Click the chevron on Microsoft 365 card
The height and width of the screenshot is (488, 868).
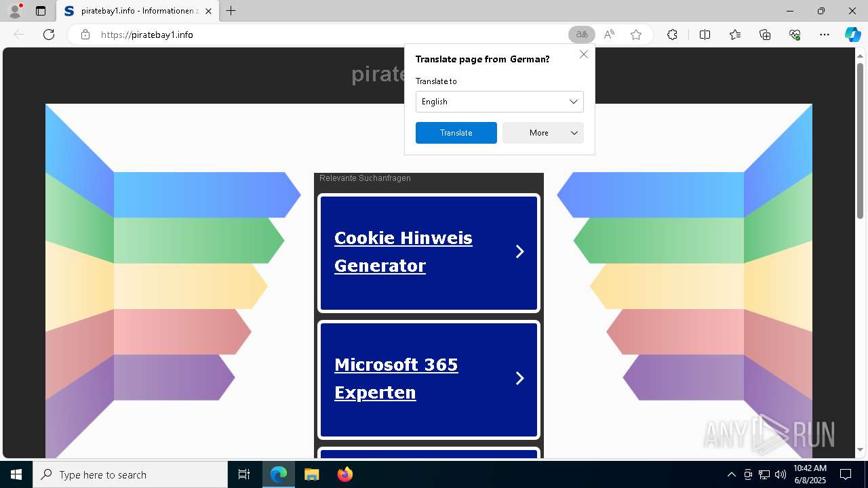pyautogui.click(x=520, y=378)
